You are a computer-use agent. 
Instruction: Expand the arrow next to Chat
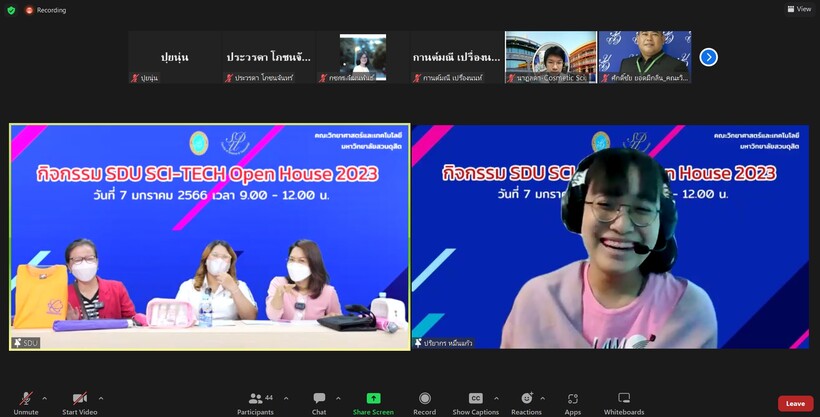tap(338, 399)
